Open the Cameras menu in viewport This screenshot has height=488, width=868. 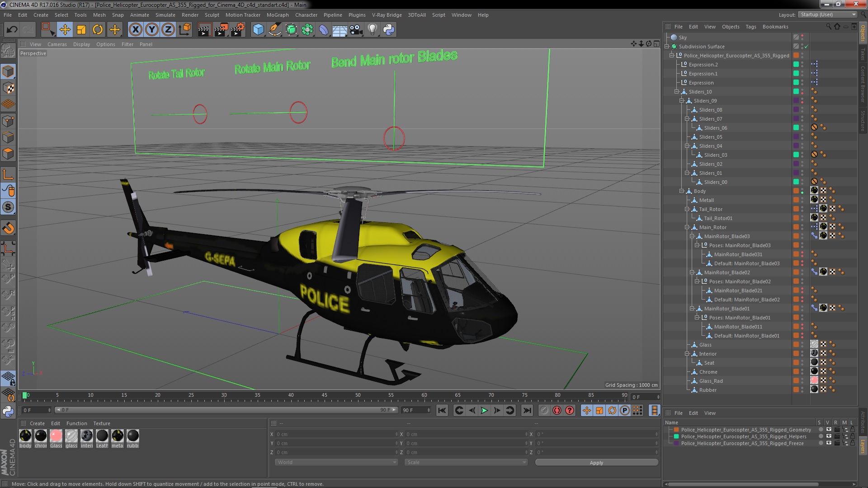[x=57, y=44]
